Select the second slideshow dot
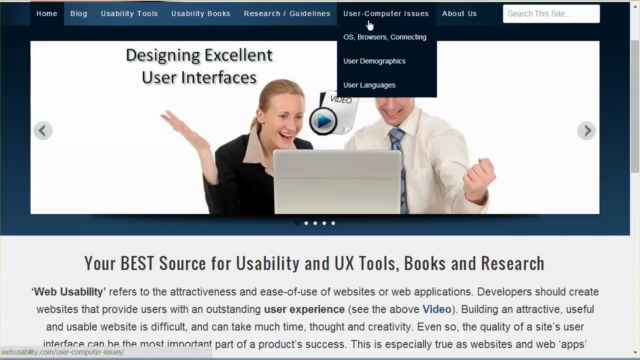Viewport: 640px width, 360px height. click(306, 223)
